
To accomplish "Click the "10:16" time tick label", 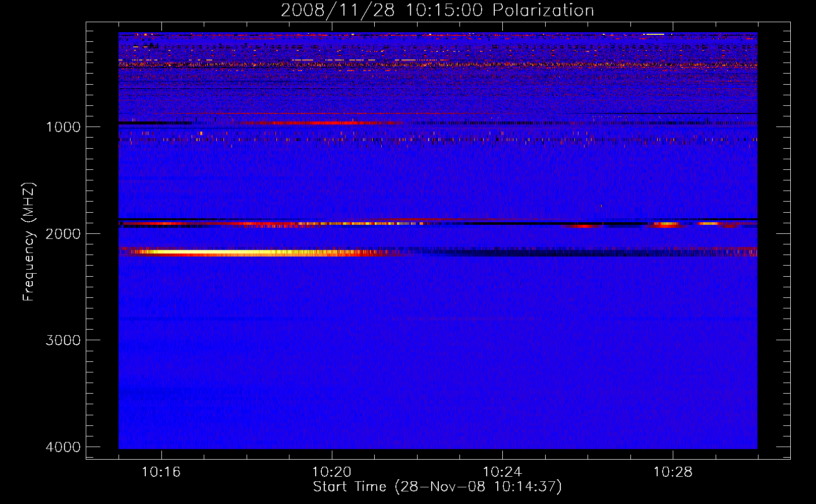I will click(x=161, y=472).
